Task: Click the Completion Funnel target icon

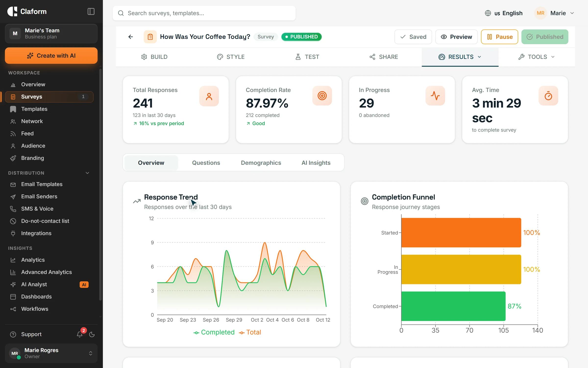Action: 365,201
